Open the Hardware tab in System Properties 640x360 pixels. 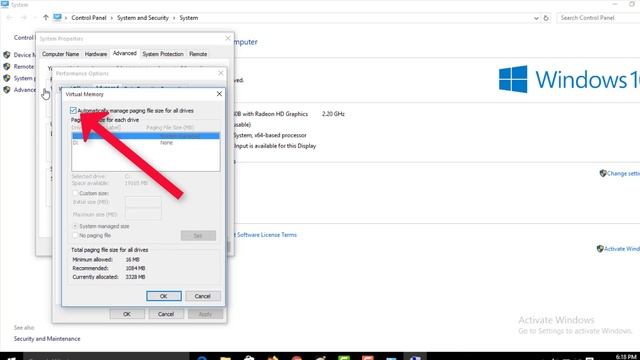tap(96, 54)
